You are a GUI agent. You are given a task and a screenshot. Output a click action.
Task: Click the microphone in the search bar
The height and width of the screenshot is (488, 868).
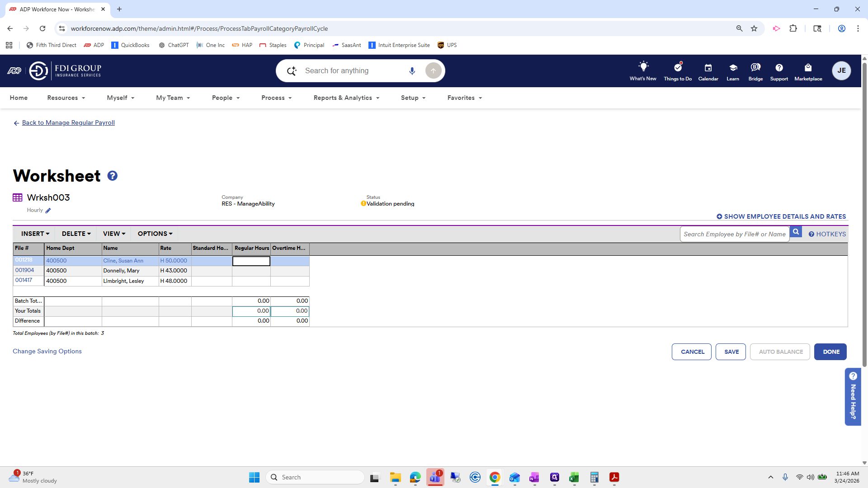[x=412, y=70]
